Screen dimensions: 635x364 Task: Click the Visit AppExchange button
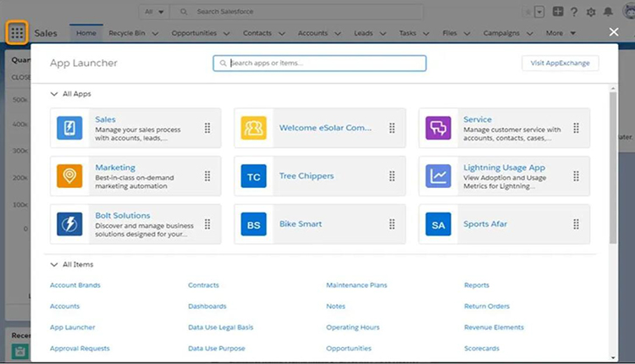560,63
